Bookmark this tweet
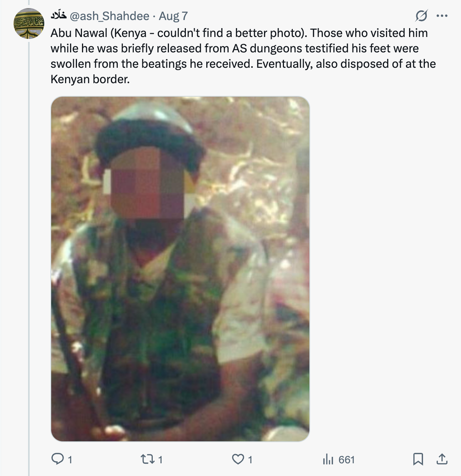The height and width of the screenshot is (476, 461). coord(418,459)
